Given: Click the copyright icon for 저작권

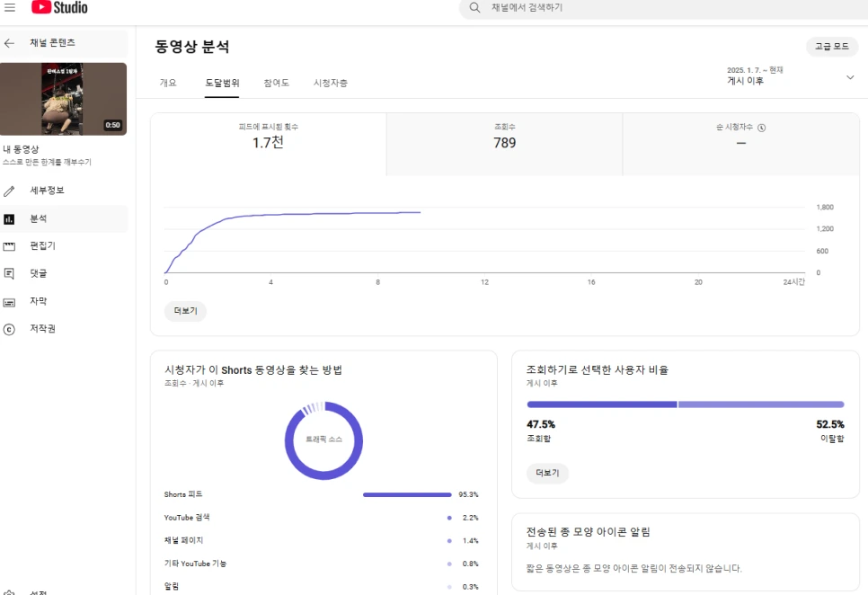Looking at the screenshot, I should [9, 329].
